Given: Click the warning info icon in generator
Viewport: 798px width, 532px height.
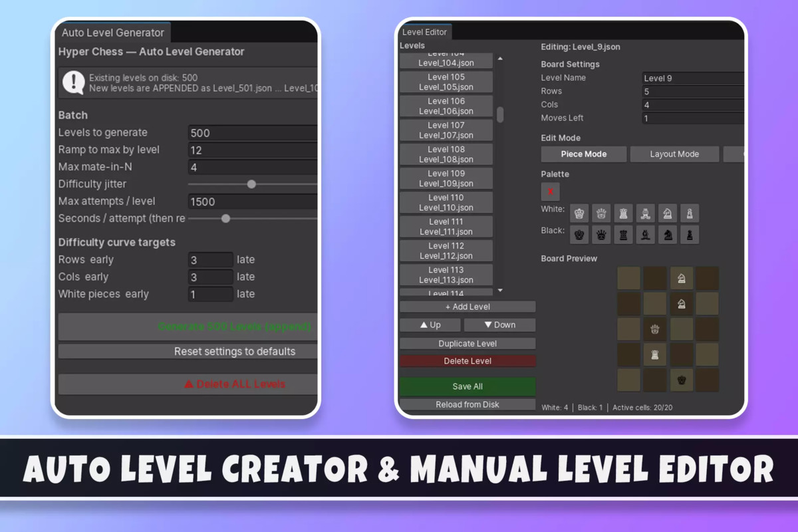Looking at the screenshot, I should tap(73, 82).
